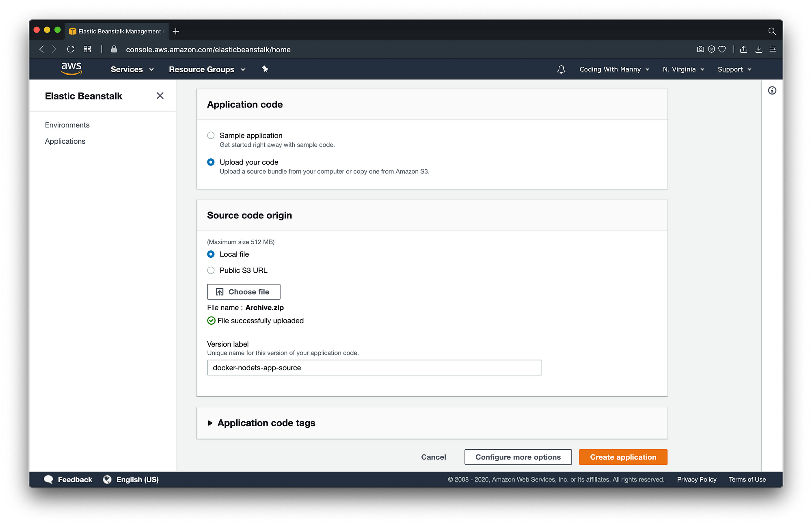Click the Feedback speech bubble icon
The height and width of the screenshot is (526, 812).
pos(48,479)
